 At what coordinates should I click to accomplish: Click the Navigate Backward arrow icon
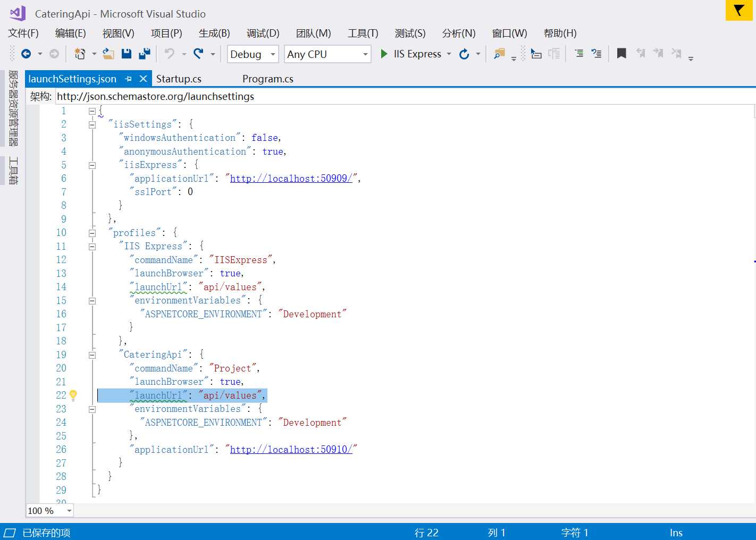(x=26, y=54)
